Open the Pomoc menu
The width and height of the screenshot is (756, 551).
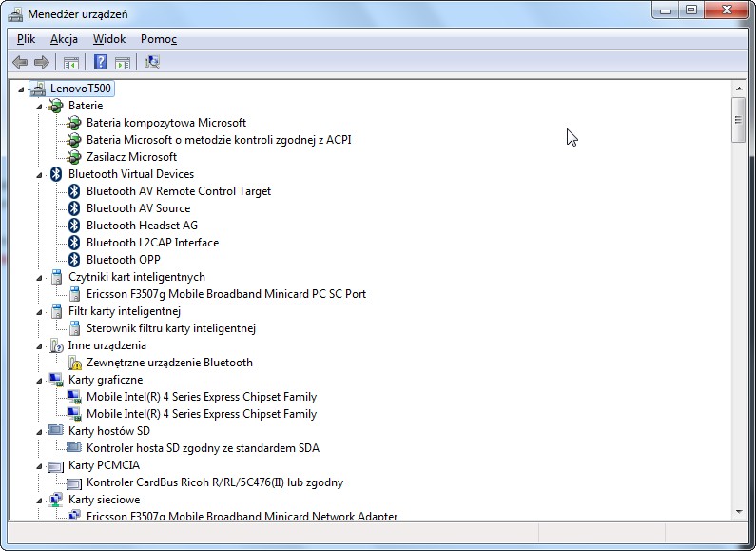tap(159, 39)
